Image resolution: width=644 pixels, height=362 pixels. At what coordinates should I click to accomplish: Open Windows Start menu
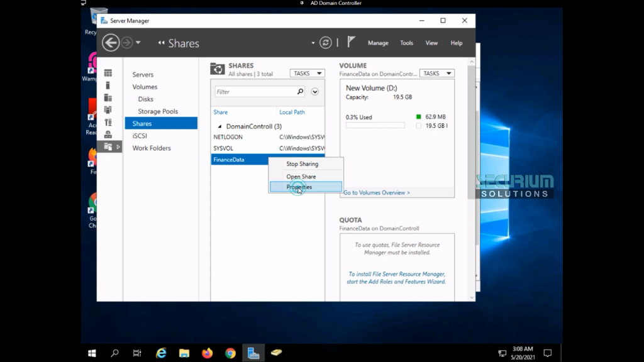(92, 353)
